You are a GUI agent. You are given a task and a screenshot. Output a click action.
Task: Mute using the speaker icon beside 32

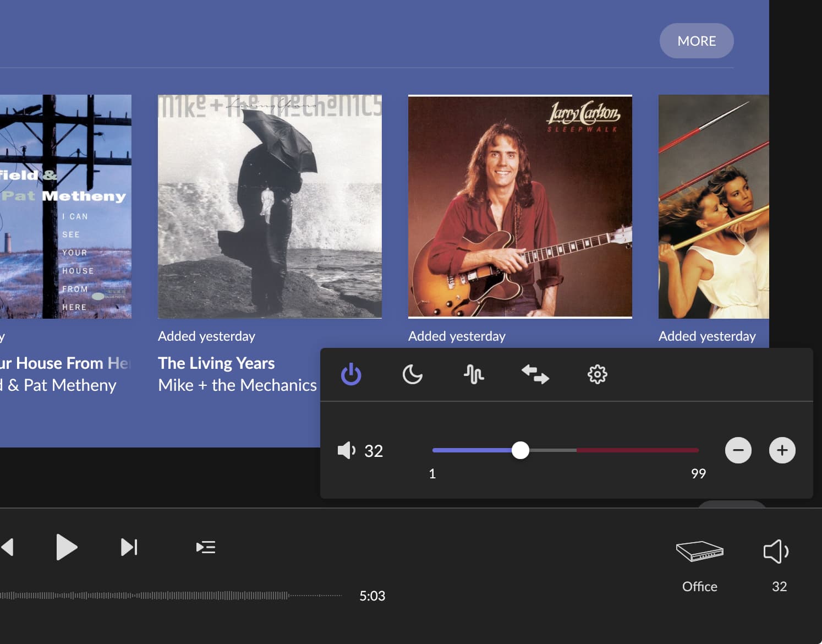(x=347, y=450)
